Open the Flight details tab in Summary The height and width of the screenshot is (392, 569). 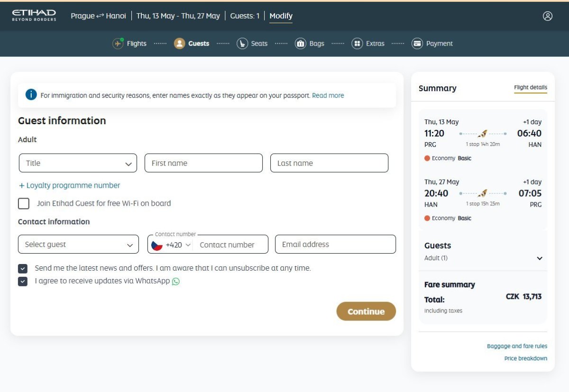531,88
